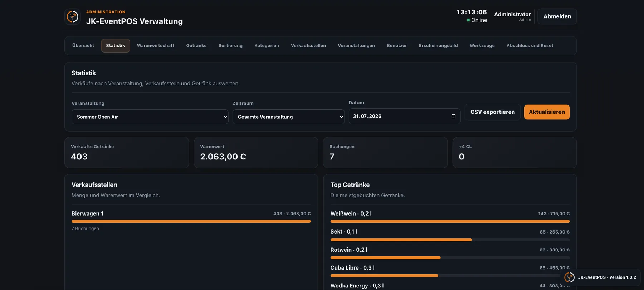Open the Benutzer tab

[397, 46]
